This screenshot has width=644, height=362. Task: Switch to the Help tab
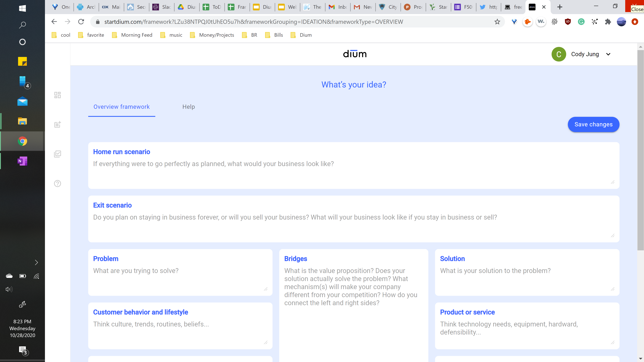tap(189, 107)
